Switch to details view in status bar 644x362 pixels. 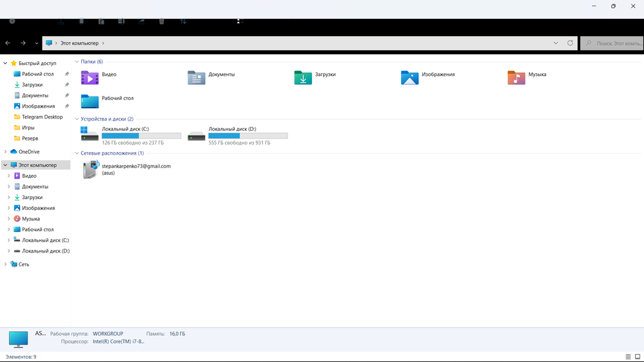click(x=628, y=357)
